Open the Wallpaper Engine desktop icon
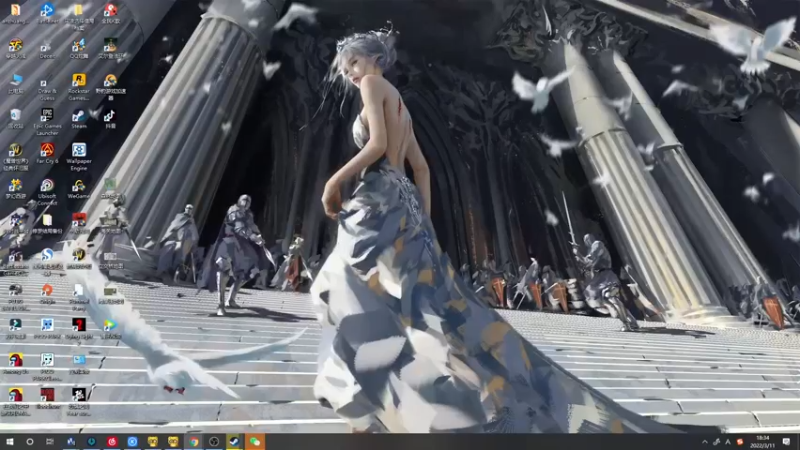The width and height of the screenshot is (800, 450). point(79,157)
